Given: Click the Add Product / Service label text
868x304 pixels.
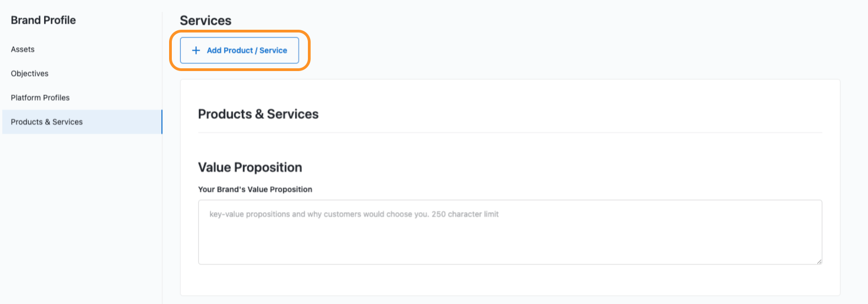Looking at the screenshot, I should [x=247, y=51].
